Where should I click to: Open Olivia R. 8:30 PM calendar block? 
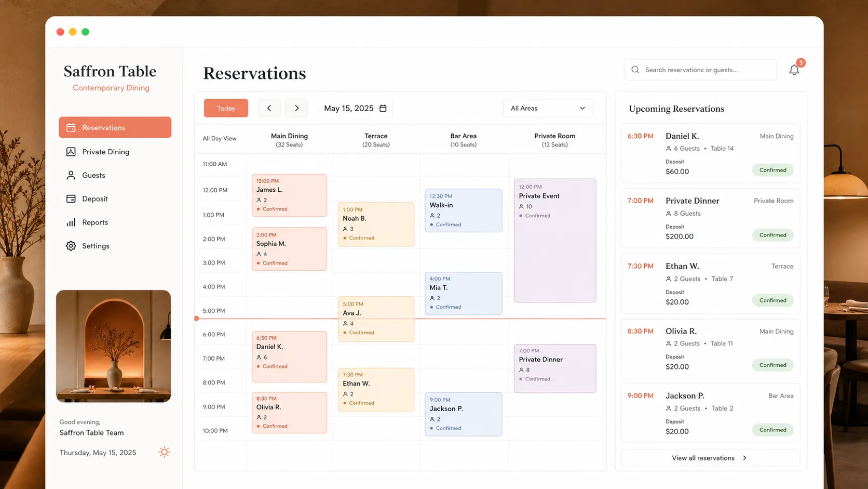(x=289, y=413)
